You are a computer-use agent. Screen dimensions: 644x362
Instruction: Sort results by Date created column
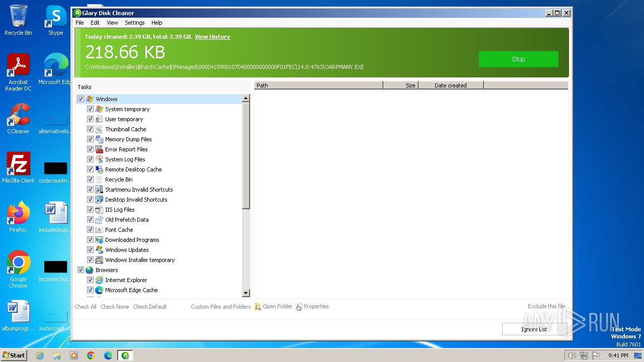coord(451,85)
